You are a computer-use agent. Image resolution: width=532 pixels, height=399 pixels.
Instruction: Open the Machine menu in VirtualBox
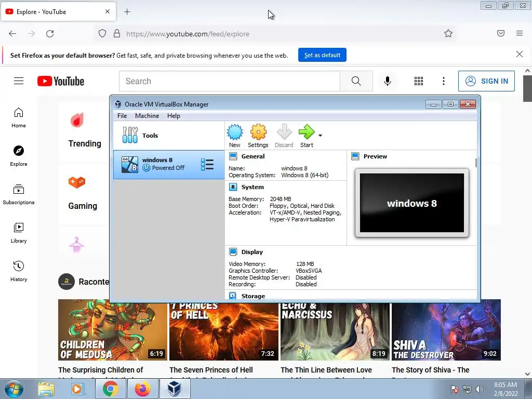(x=147, y=116)
